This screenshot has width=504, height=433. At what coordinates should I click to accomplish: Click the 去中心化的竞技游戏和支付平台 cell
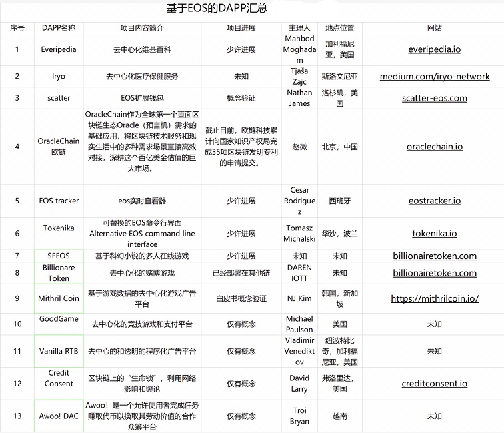[142, 324]
